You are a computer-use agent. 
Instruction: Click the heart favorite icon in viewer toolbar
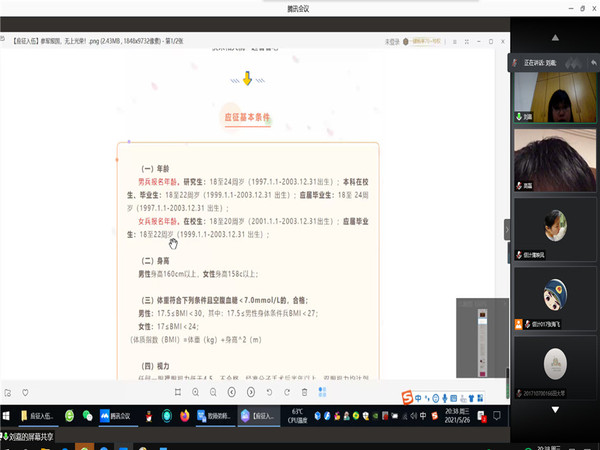point(25,393)
